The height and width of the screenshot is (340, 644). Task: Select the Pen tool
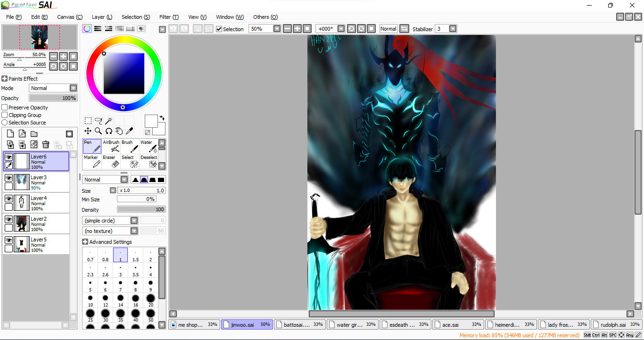click(92, 147)
